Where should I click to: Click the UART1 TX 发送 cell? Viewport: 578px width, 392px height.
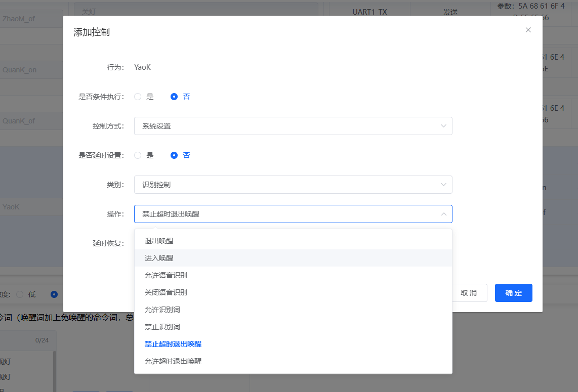click(x=450, y=12)
